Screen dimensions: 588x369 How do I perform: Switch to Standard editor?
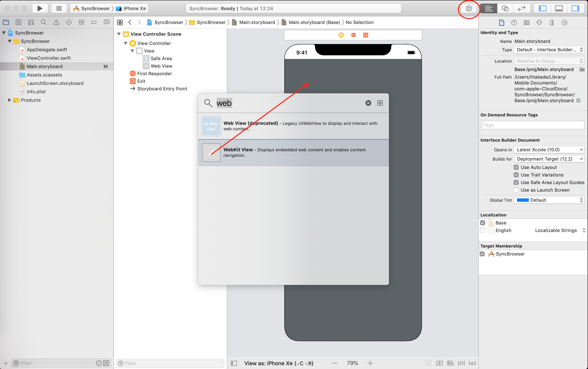488,8
